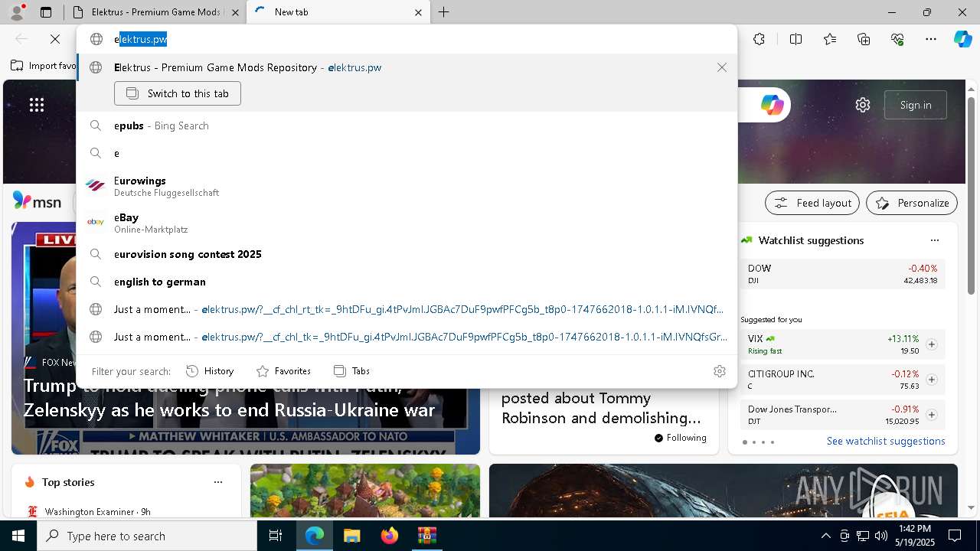This screenshot has height=551, width=980.
Task: Open Windows Start menu
Action: 18,536
